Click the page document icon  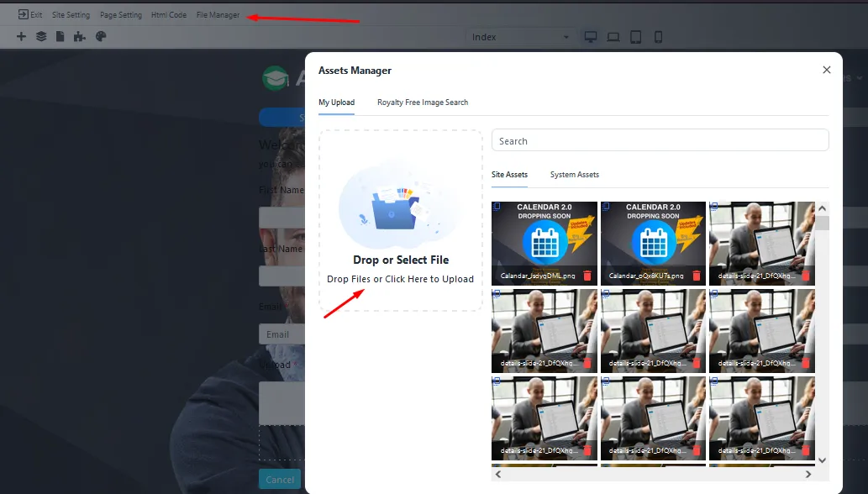tap(60, 36)
